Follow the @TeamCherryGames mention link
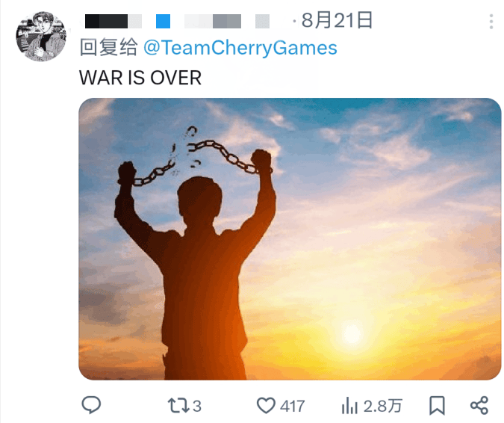 pos(240,48)
